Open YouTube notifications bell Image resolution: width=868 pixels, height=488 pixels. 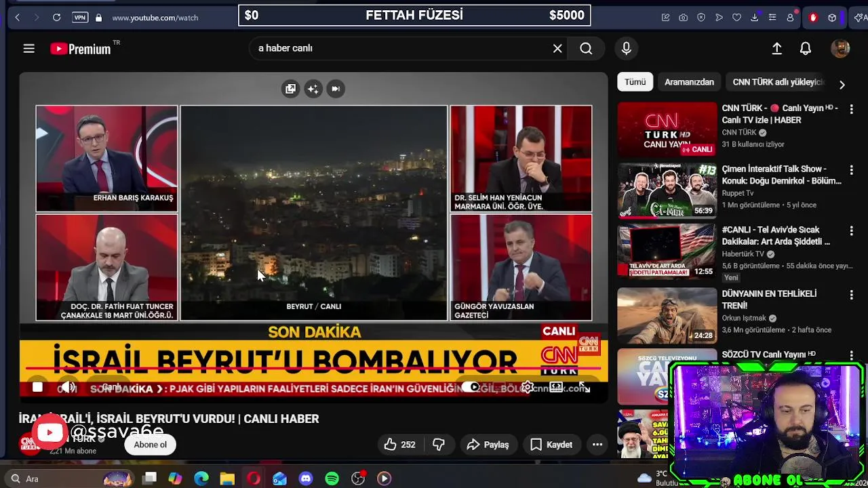tap(806, 48)
